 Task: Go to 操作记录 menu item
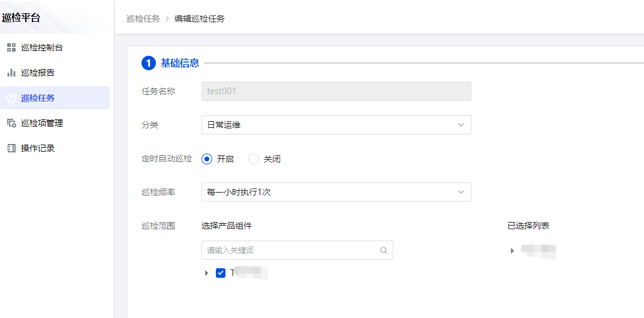pyautogui.click(x=38, y=148)
